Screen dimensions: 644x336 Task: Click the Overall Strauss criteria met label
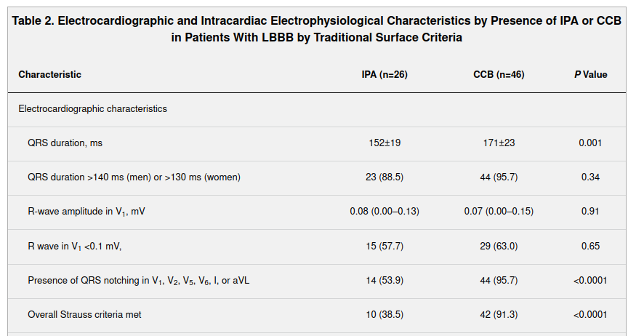tap(84, 315)
